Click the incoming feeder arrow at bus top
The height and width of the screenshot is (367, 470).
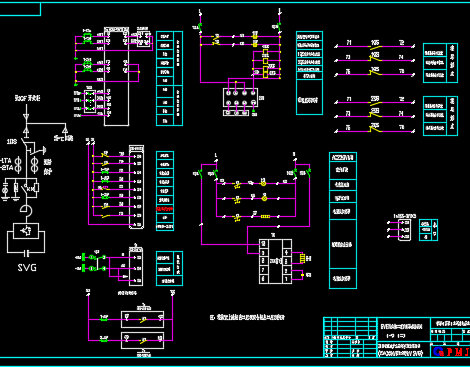click(26, 117)
